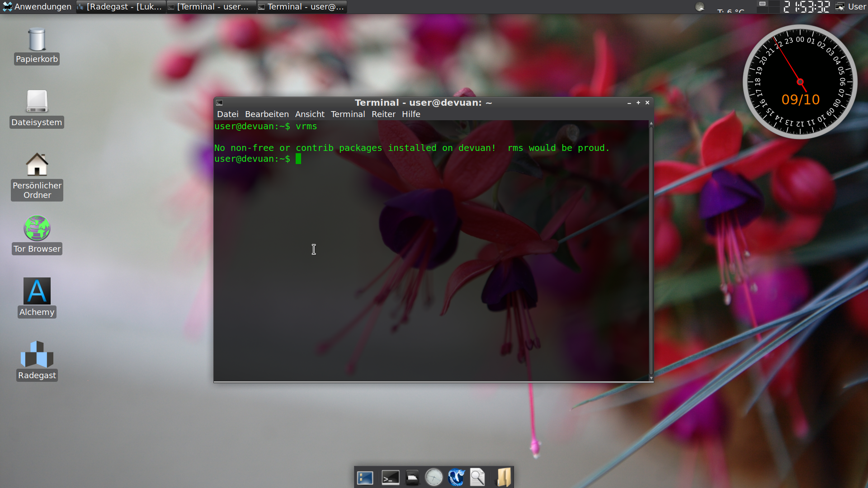Select the Alchemy desktop icon
868x488 pixels.
point(37,291)
